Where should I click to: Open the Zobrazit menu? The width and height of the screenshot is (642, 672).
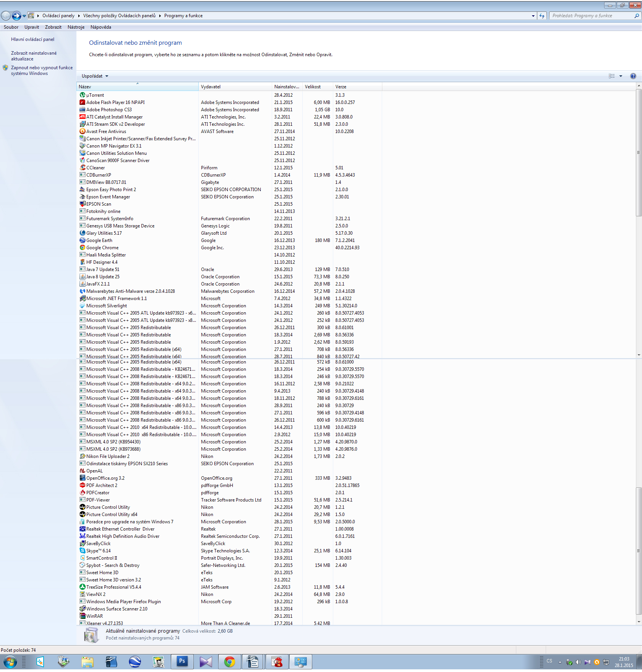(x=53, y=27)
